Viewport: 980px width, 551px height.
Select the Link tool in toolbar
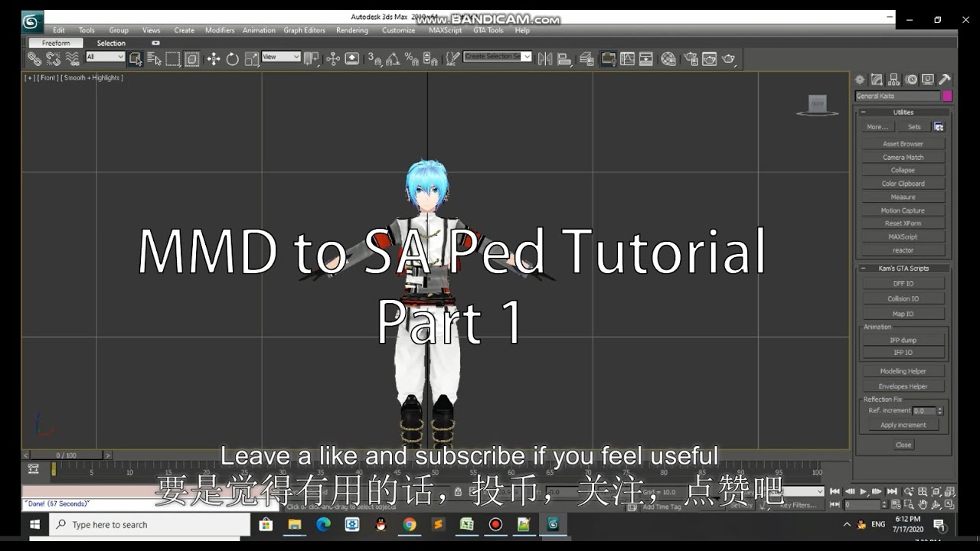[x=34, y=58]
